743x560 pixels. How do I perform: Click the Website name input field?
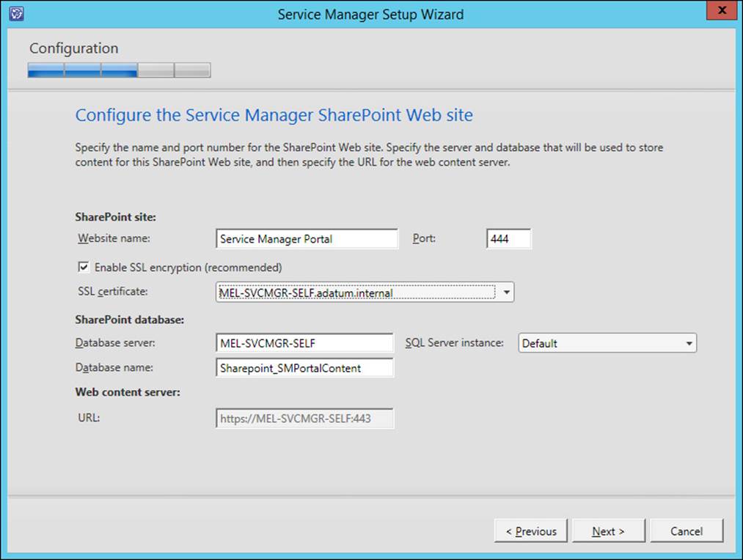coord(307,238)
